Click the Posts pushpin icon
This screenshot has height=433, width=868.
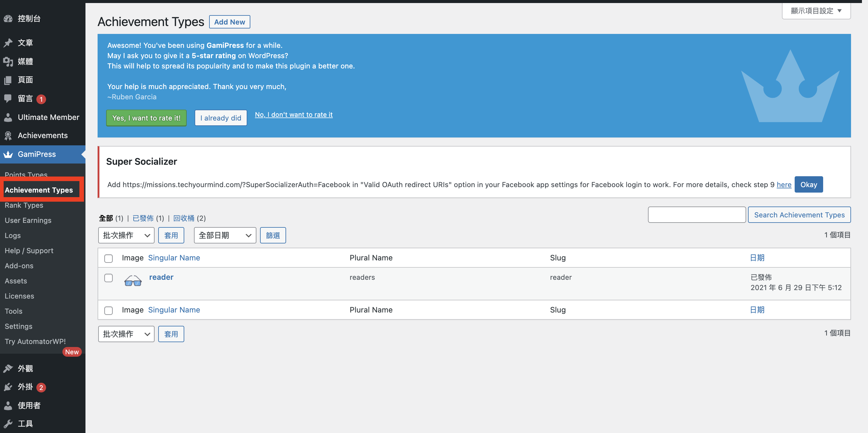[x=8, y=43]
